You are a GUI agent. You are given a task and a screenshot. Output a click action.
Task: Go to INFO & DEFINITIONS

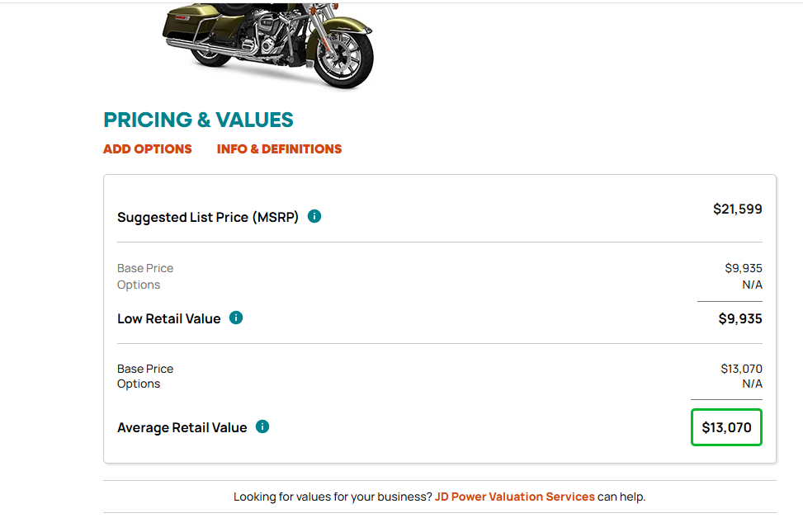point(279,149)
